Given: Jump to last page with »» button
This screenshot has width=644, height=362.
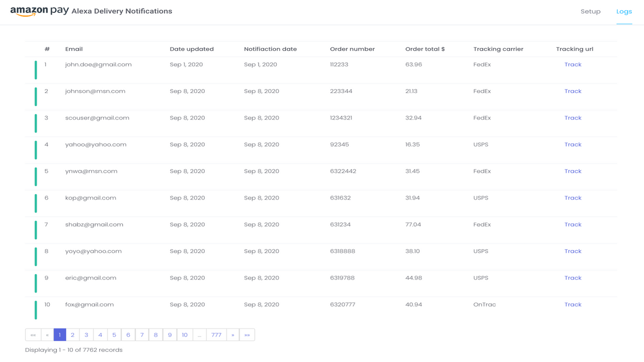Looking at the screenshot, I should click(x=247, y=335).
